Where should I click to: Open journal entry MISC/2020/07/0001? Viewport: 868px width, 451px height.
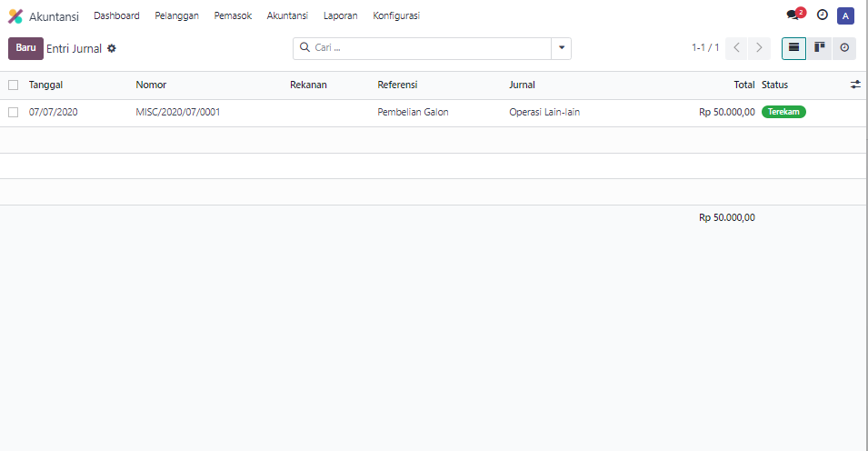(178, 113)
